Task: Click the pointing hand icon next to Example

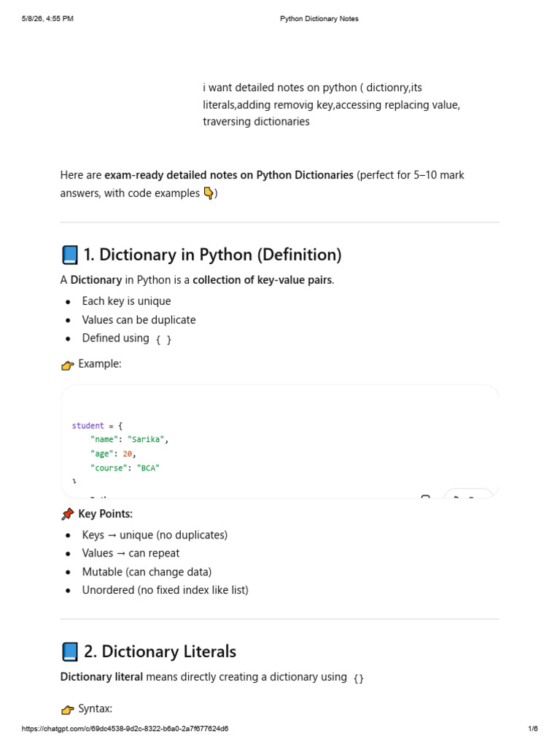Action: (68, 365)
